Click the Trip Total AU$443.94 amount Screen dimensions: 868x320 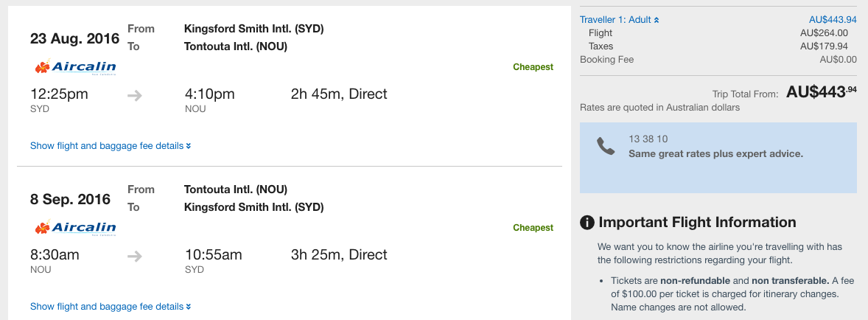pos(822,92)
